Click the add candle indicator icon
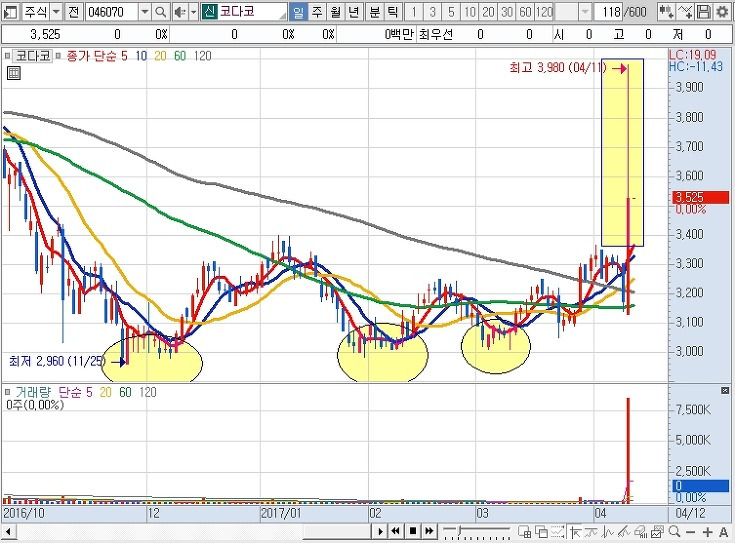The width and height of the screenshot is (735, 543). point(666,12)
